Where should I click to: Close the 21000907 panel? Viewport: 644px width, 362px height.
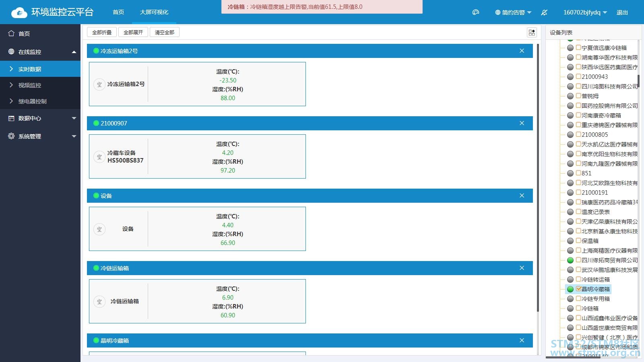coord(522,123)
